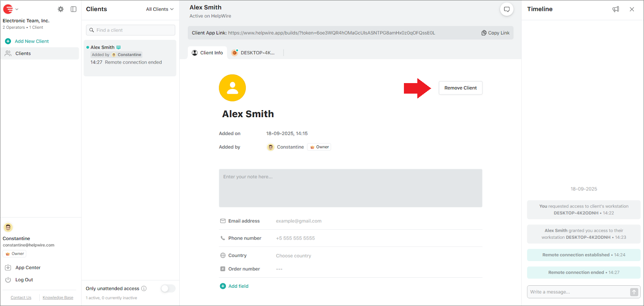This screenshot has height=306, width=644.
Task: Click the monitor icon next to Alex Smith
Action: 118,47
